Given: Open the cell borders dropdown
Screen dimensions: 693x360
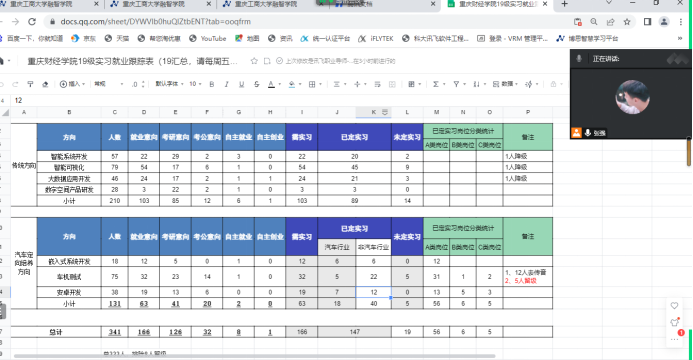Looking at the screenshot, I should [x=314, y=84].
